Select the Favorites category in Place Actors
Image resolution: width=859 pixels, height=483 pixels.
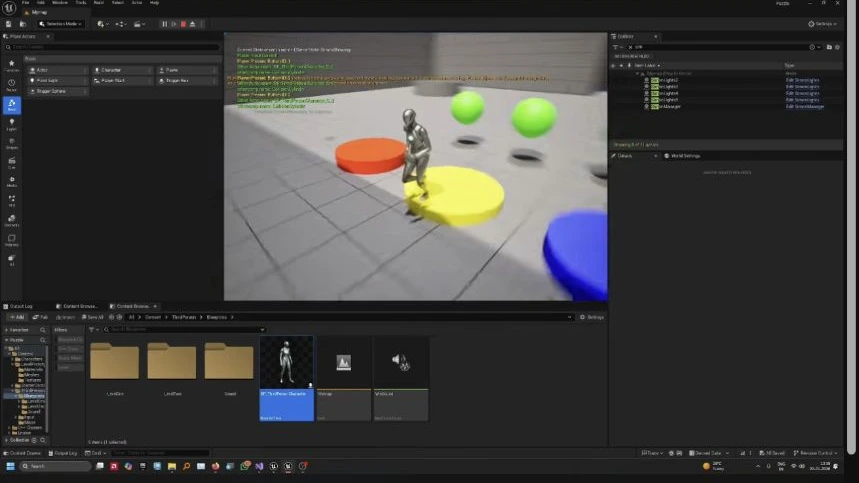point(12,66)
